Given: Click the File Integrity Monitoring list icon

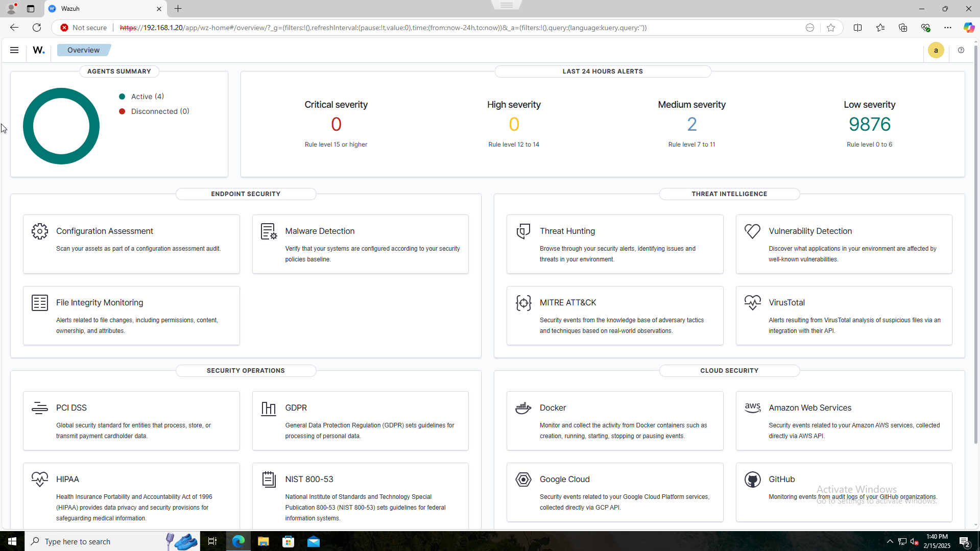Looking at the screenshot, I should click(x=40, y=303).
